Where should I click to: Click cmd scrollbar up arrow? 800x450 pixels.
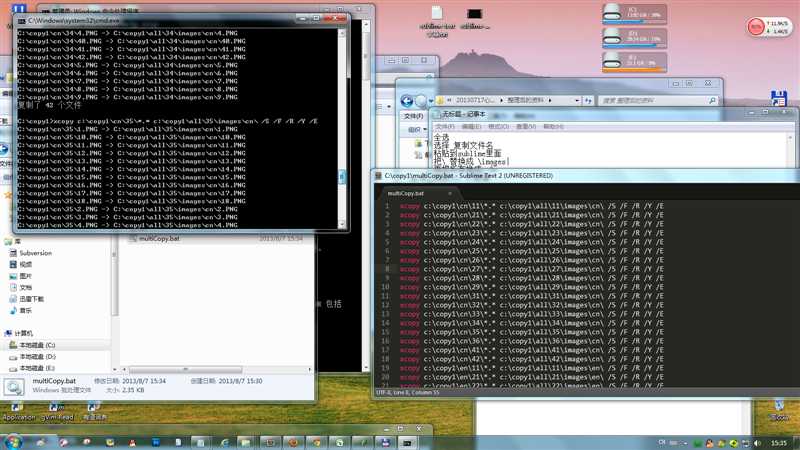pos(342,33)
